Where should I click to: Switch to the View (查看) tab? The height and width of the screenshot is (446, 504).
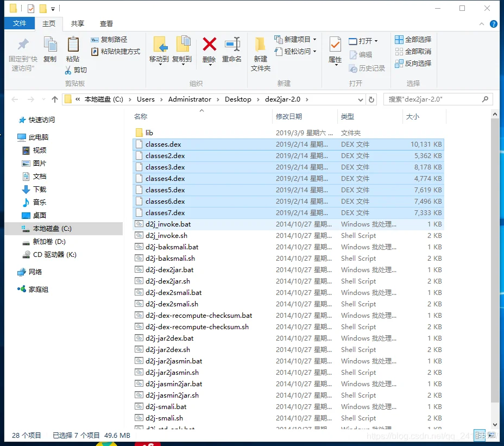pyautogui.click(x=106, y=24)
